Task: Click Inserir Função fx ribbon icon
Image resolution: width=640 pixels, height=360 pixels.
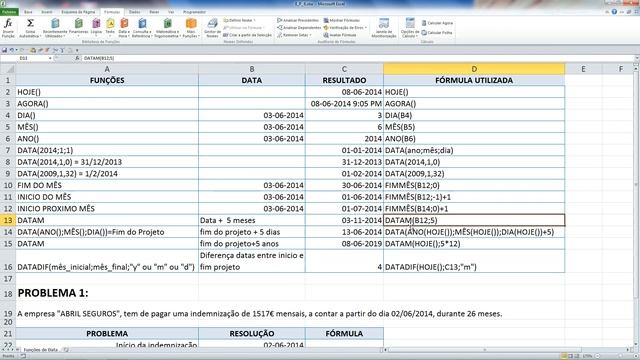Action: (8, 28)
